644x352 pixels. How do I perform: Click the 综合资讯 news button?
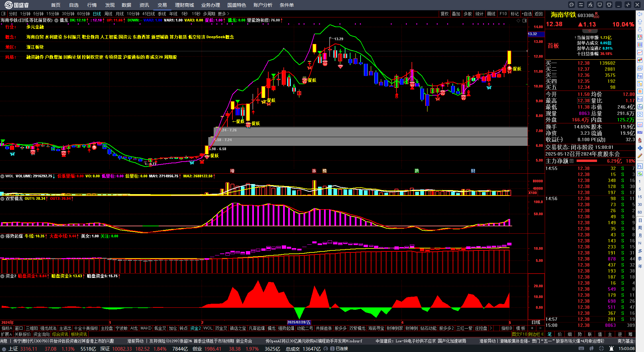coord(60,334)
